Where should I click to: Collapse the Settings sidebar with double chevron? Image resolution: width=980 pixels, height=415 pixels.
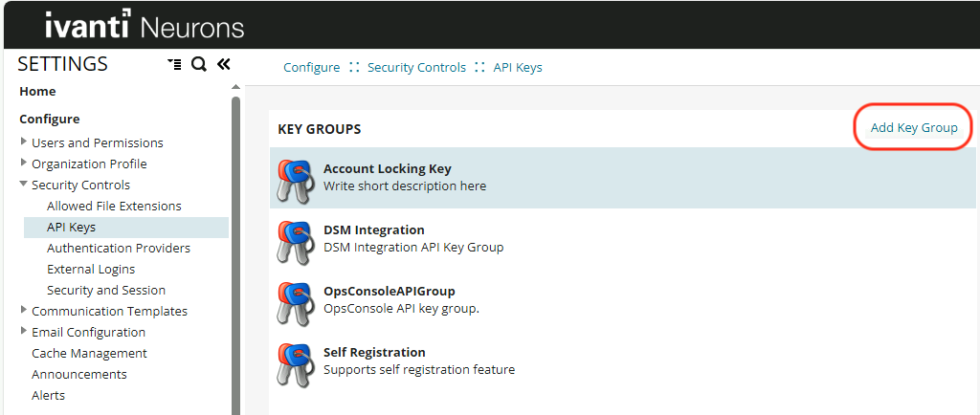[223, 64]
